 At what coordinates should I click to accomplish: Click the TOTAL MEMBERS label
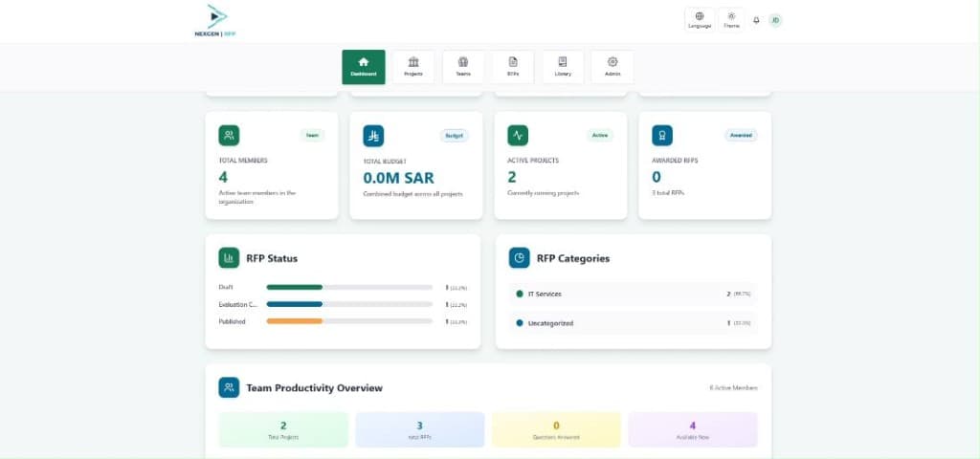click(x=243, y=161)
